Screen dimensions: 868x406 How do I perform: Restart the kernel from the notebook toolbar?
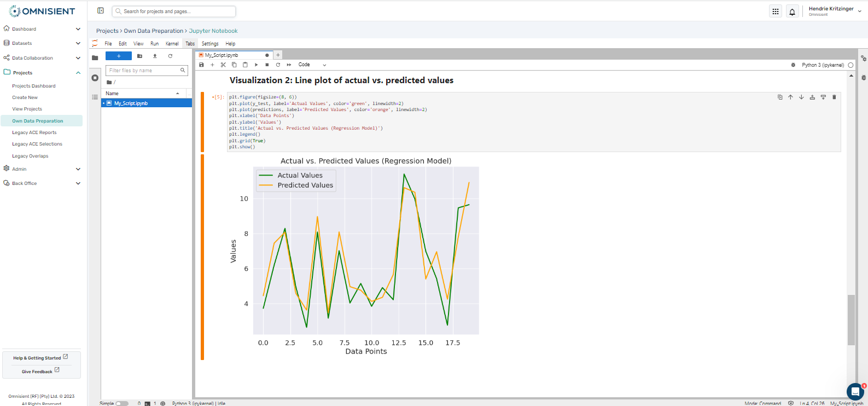click(x=278, y=65)
